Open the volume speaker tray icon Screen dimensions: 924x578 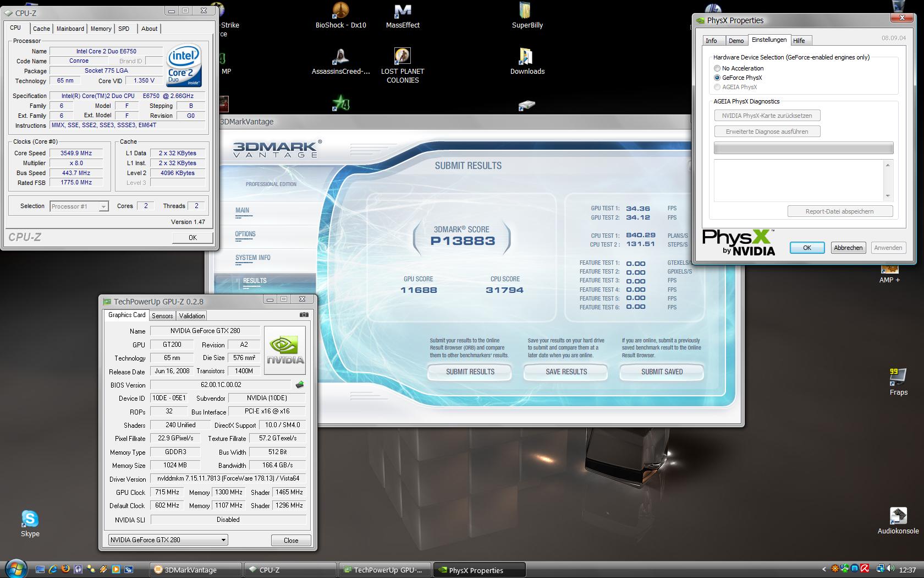[890, 569]
